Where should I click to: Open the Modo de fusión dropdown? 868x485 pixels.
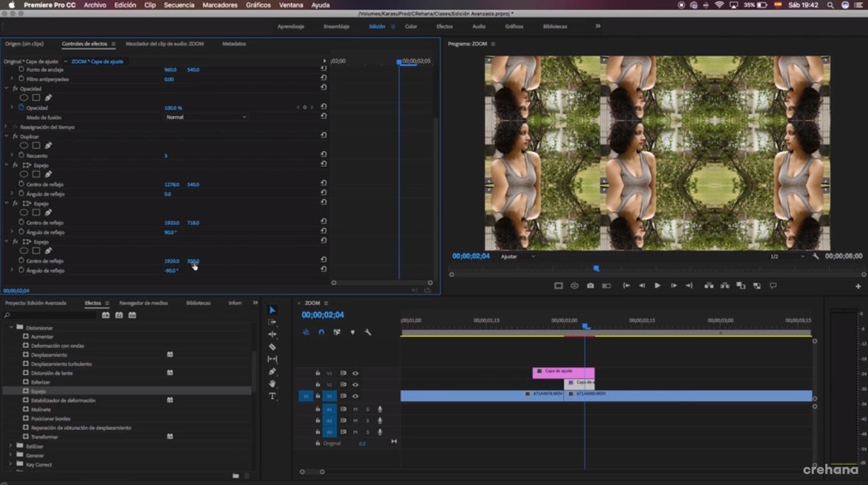[205, 117]
